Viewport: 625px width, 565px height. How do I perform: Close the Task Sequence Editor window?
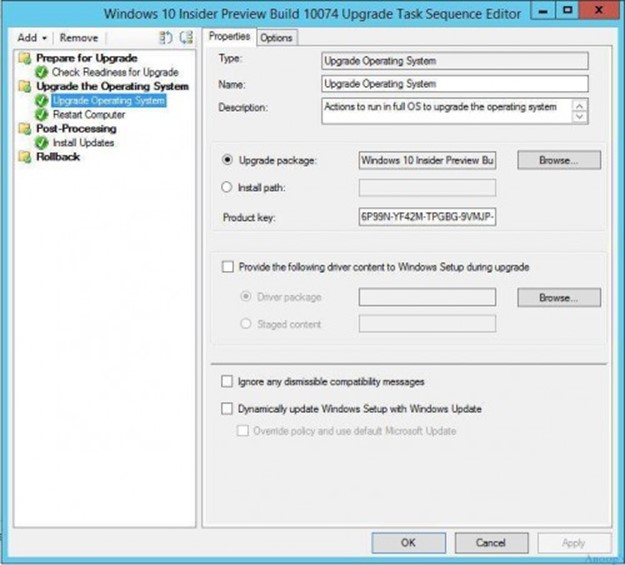[x=599, y=10]
